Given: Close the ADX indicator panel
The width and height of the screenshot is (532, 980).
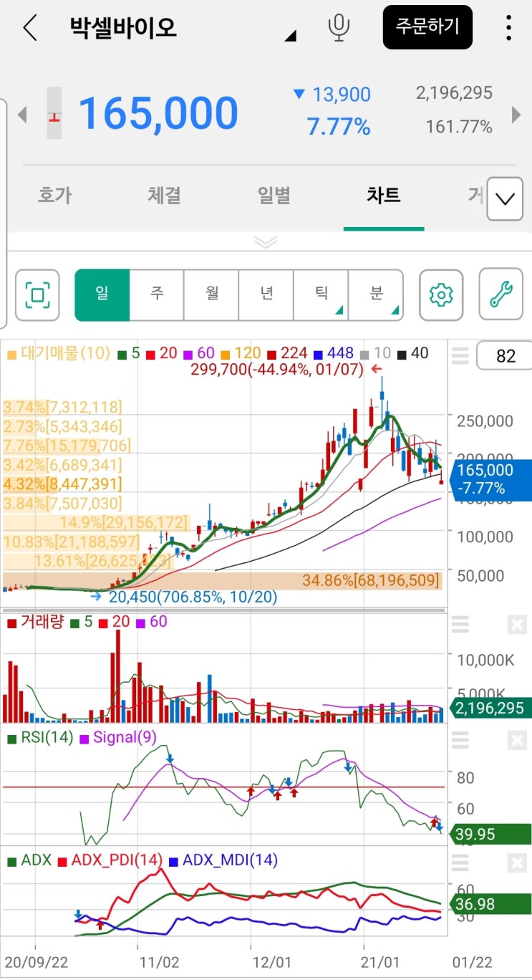Looking at the screenshot, I should (516, 862).
